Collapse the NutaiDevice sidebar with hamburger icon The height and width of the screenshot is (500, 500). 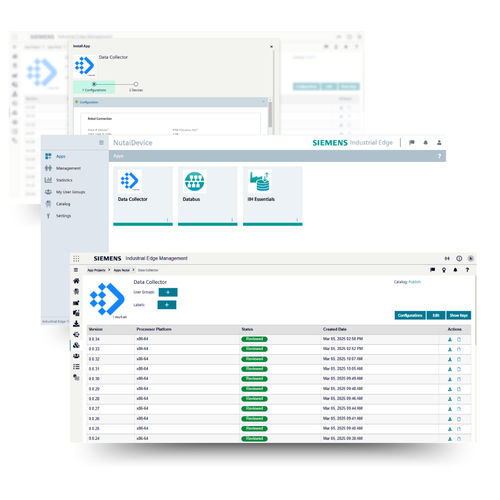(x=101, y=143)
